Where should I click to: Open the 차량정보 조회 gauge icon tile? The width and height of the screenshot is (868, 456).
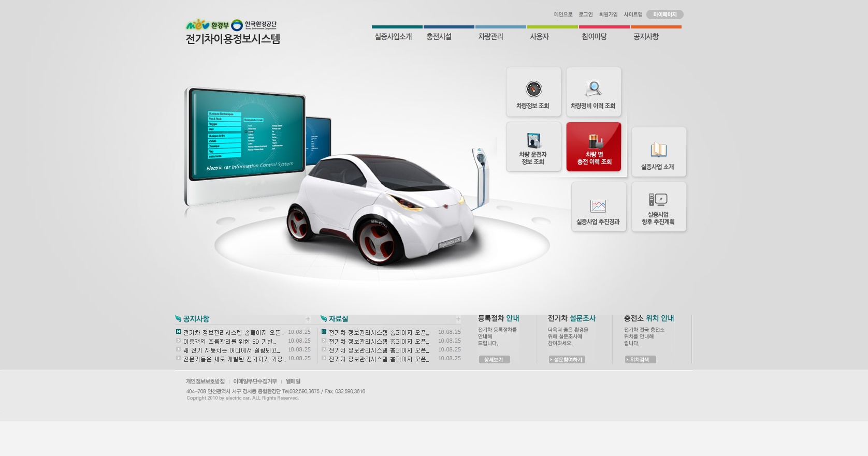533,92
